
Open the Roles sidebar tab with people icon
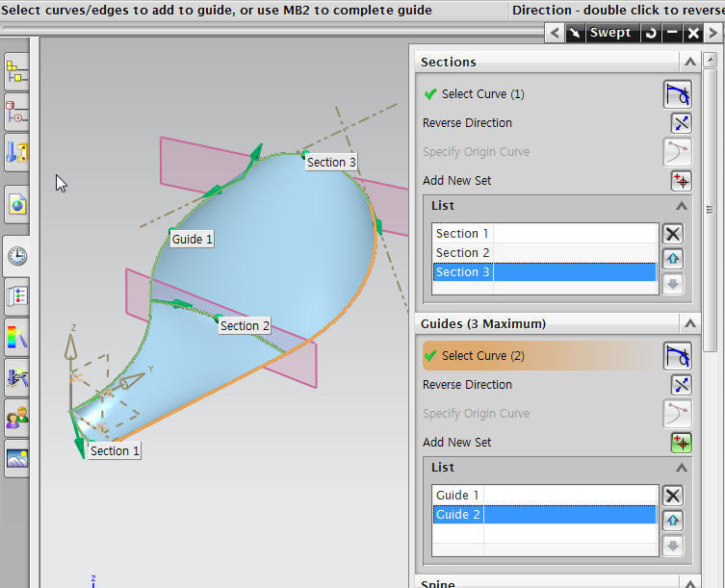(x=17, y=418)
